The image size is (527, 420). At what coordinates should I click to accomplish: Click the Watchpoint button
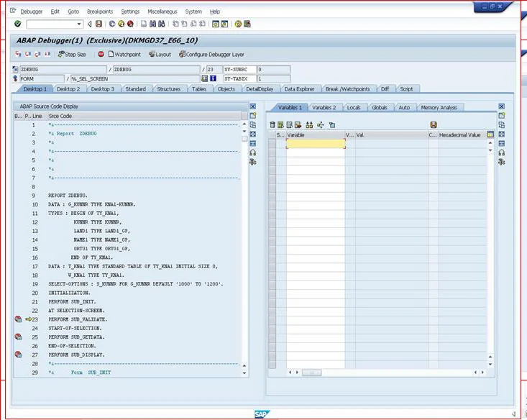pos(124,54)
